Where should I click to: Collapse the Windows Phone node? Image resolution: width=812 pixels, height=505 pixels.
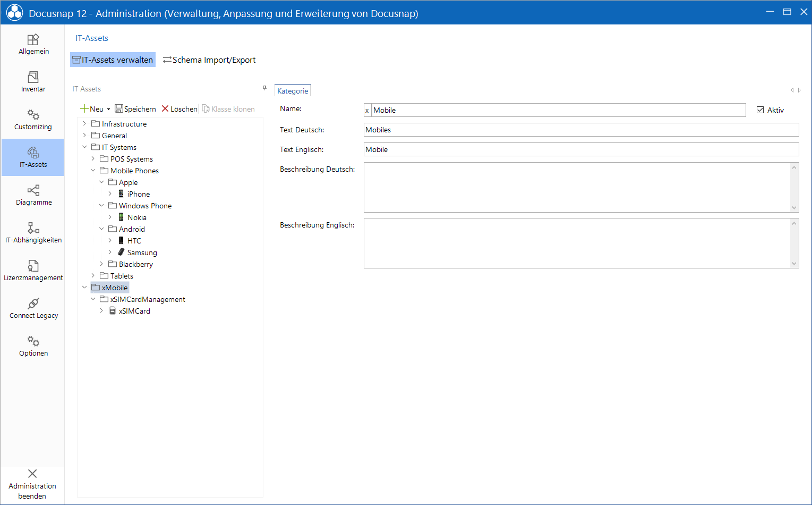pos(101,206)
